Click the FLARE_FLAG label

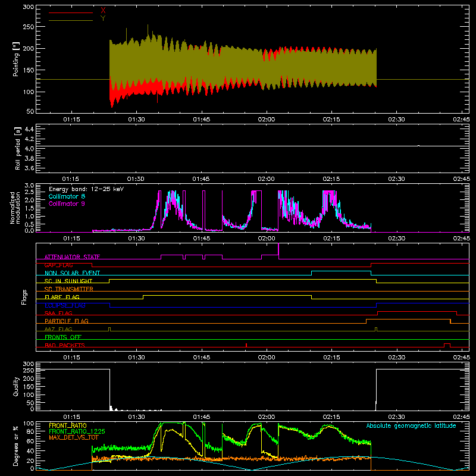62,297
